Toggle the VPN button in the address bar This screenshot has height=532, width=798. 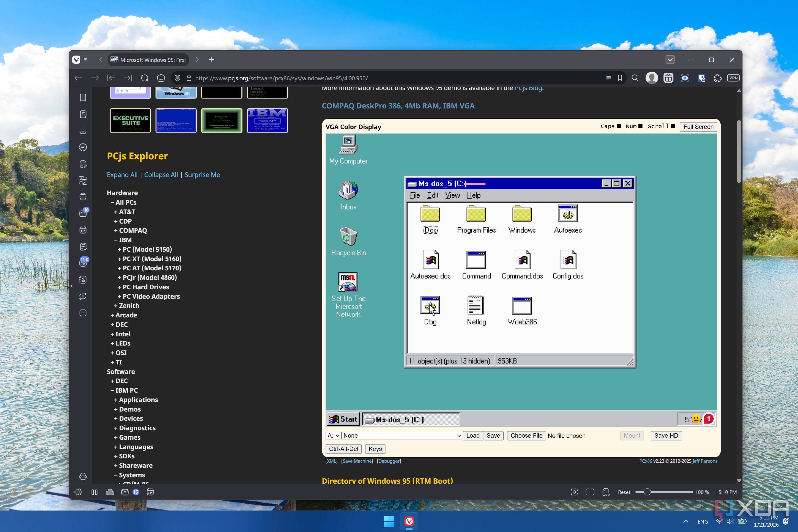734,78
